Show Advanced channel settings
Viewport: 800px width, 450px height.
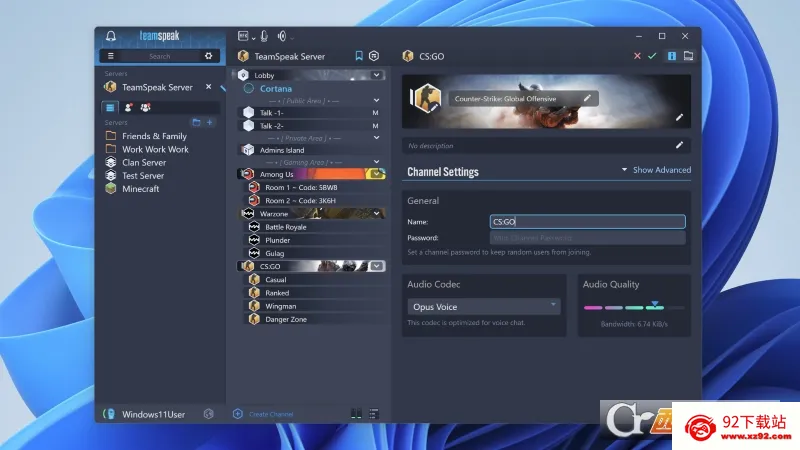(656, 170)
